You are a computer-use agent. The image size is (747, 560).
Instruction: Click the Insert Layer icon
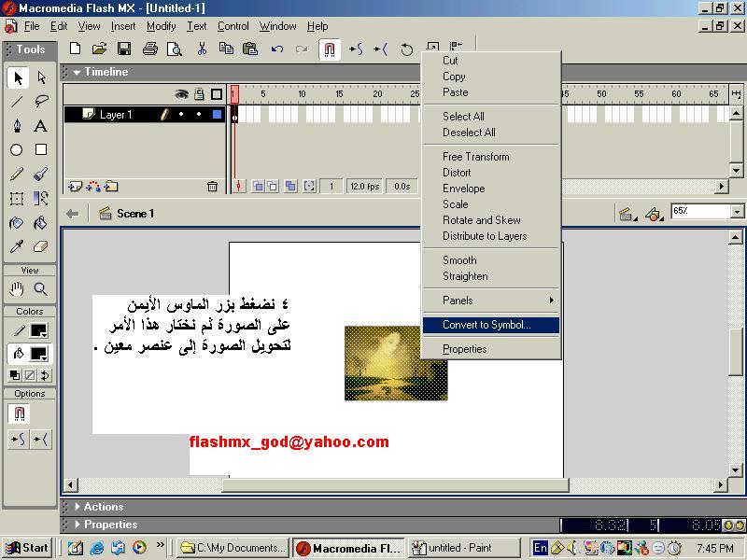pos(75,187)
